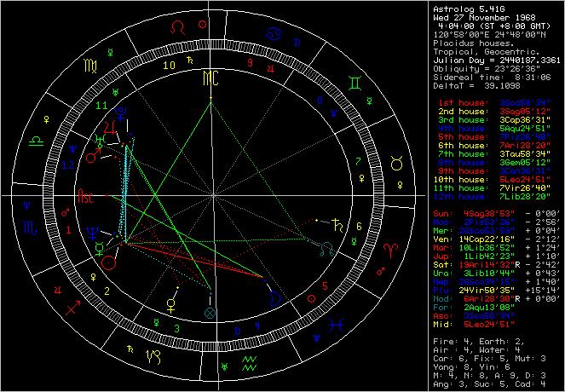Click the MC midheaven label in chart
The image size is (565, 392).
210,79
